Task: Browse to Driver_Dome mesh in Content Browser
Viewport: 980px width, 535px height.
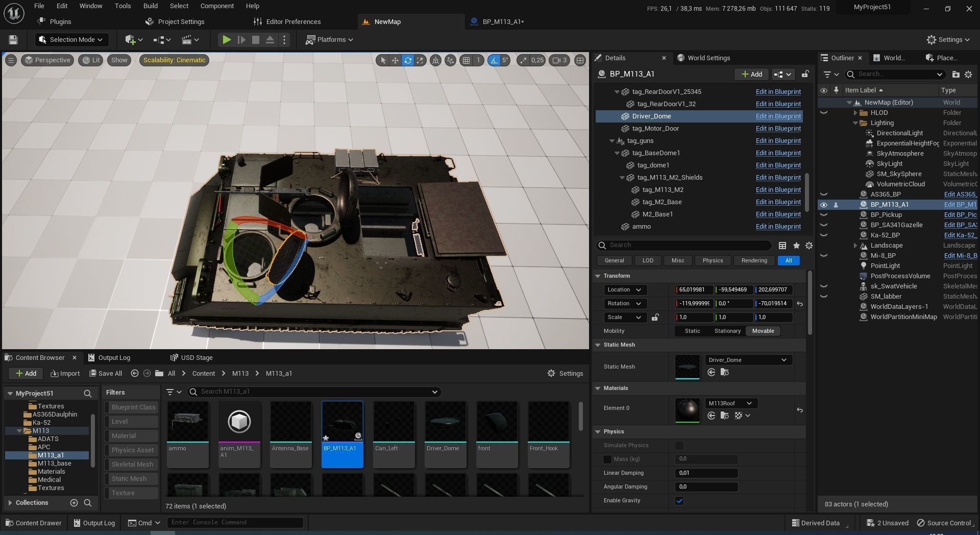Action: point(724,373)
